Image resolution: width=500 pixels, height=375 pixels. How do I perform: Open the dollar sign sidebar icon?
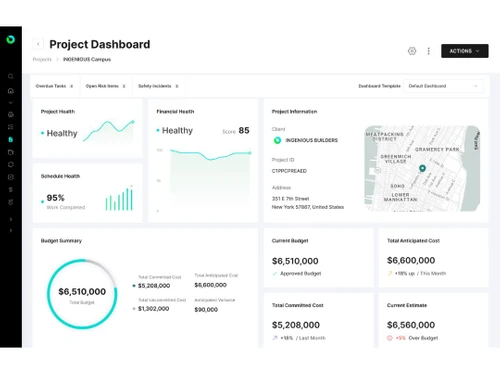pos(11,189)
